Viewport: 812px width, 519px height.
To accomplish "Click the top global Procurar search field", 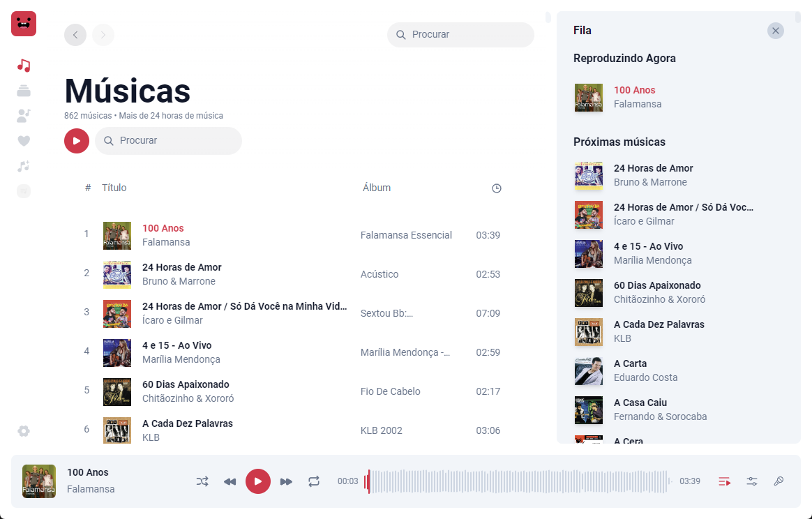I will (x=460, y=35).
